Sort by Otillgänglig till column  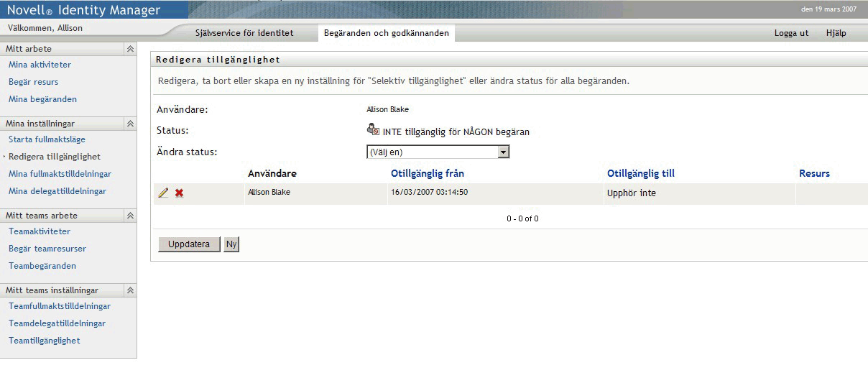[641, 174]
